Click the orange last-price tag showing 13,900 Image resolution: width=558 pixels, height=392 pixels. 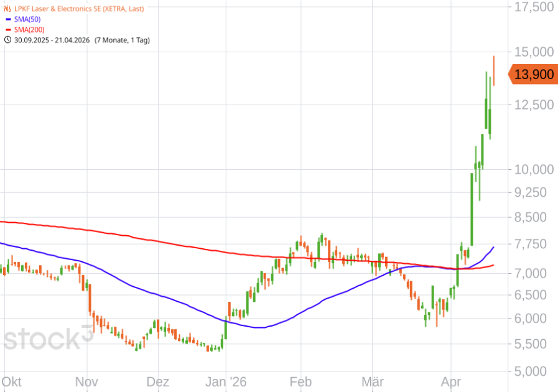tap(532, 75)
